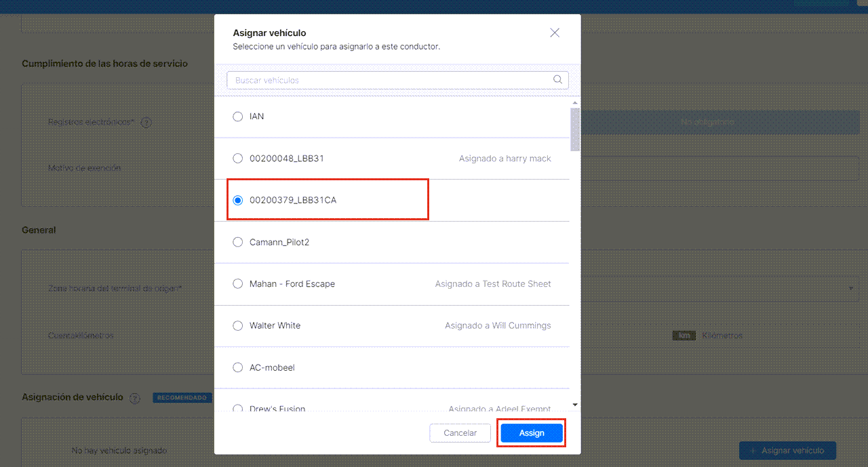This screenshot has height=467, width=868.
Task: Click help icon beside Asignación de vehículo
Action: (134, 398)
